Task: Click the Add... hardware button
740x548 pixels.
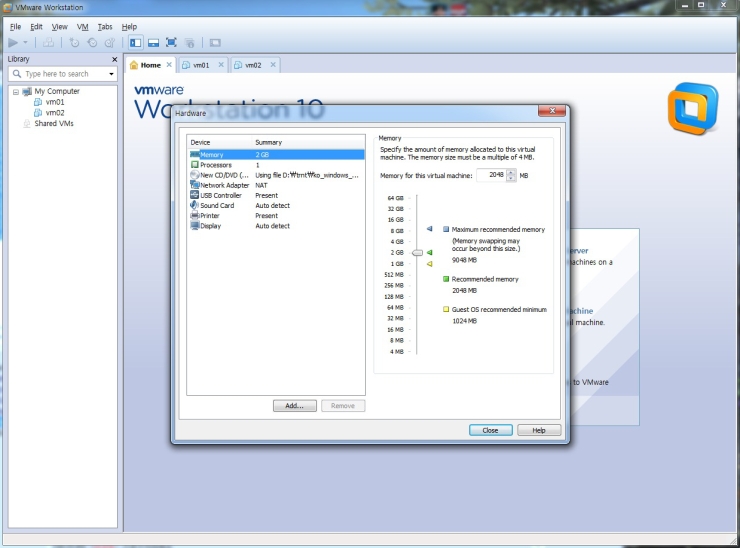Action: pos(295,406)
